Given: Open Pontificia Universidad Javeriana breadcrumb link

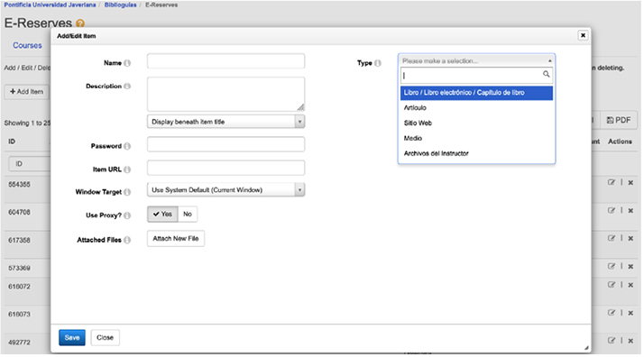Looking at the screenshot, I should [50, 5].
